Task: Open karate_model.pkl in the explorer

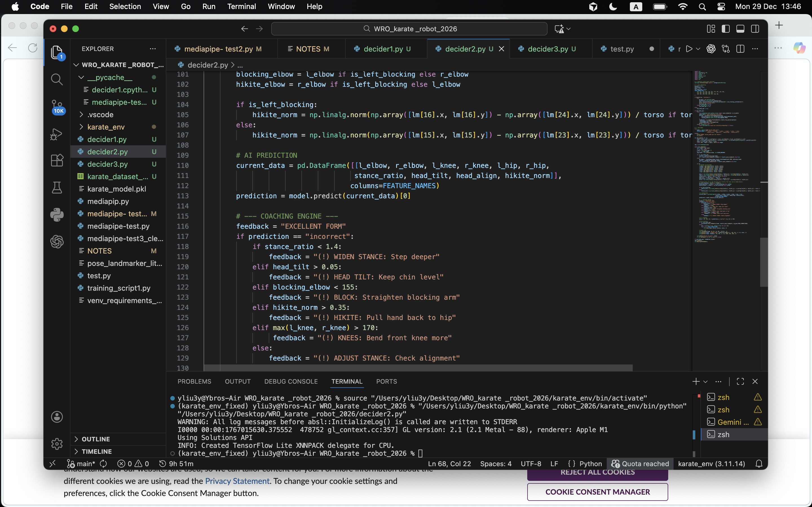Action: (116, 189)
